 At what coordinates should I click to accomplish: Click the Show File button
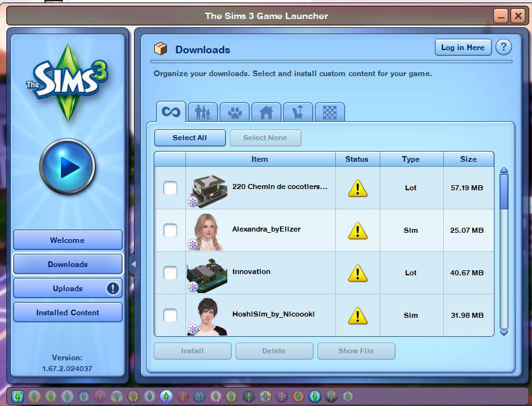click(x=356, y=351)
